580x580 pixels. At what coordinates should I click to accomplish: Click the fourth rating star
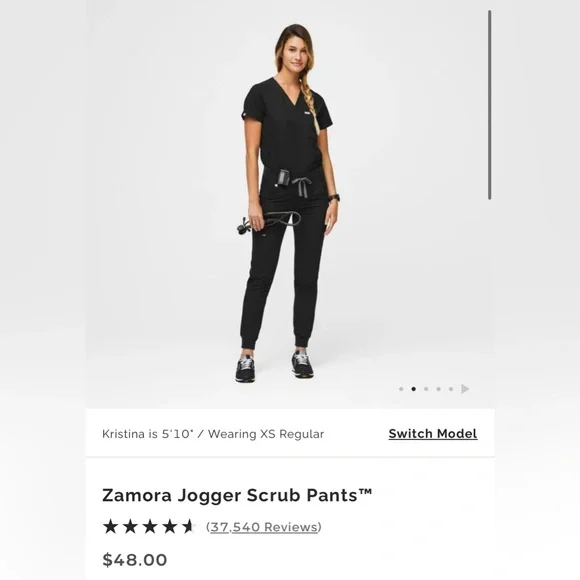click(170, 526)
